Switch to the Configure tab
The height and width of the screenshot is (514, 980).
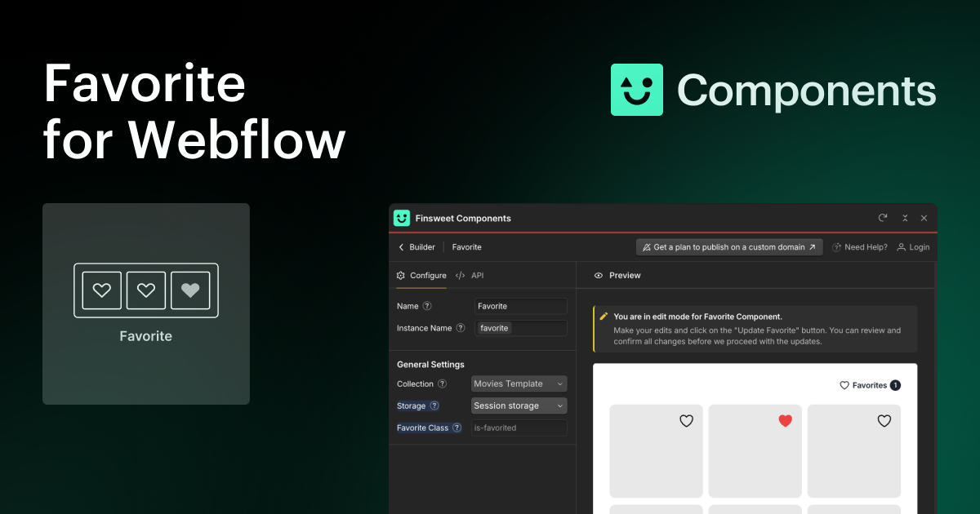tap(421, 276)
